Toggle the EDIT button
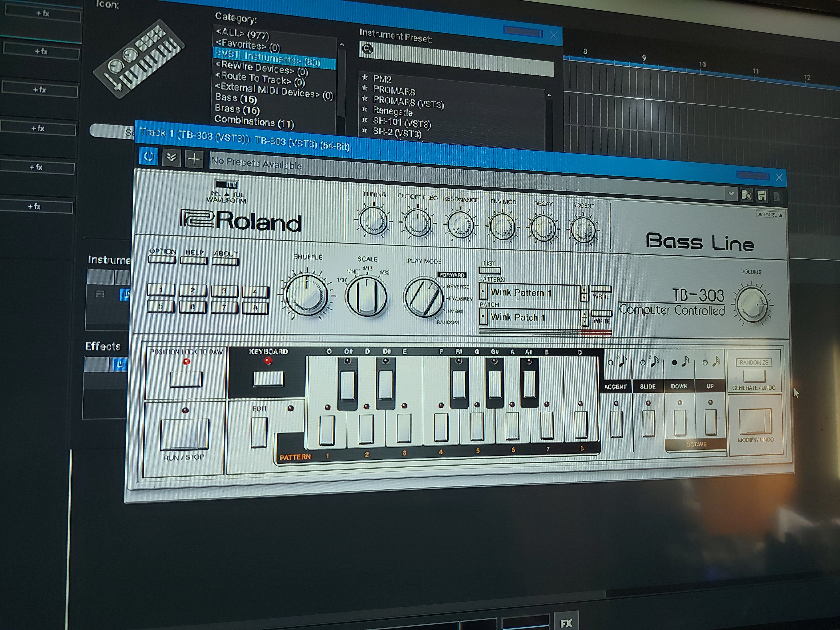This screenshot has width=840, height=630. 259,433
